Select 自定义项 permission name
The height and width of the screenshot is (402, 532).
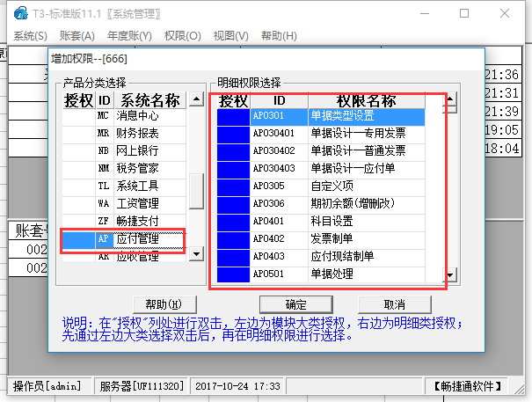(367, 187)
